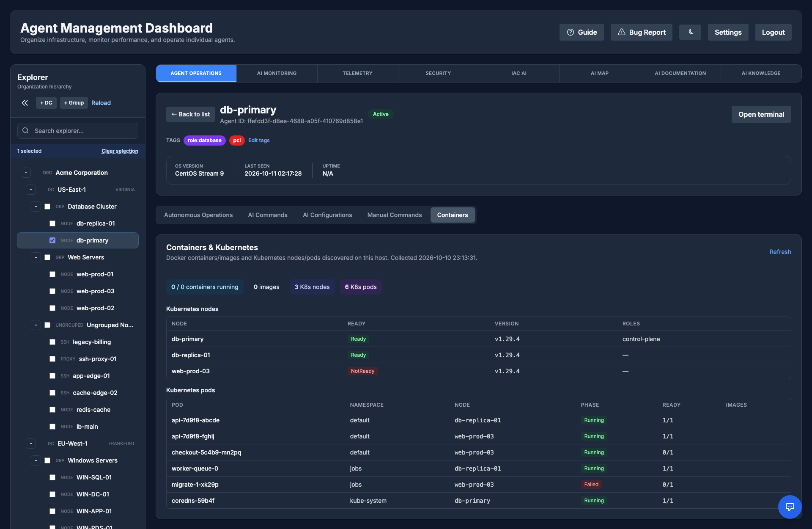
Task: Check the legacy-billing SSH checkbox
Action: pos(52,342)
